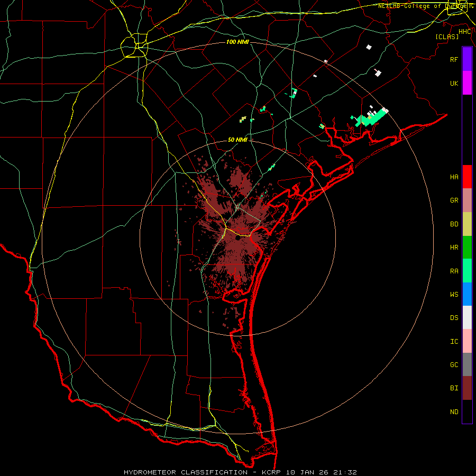The image size is (476, 476).
Task: Click the RA legend label
Action: pyautogui.click(x=454, y=271)
